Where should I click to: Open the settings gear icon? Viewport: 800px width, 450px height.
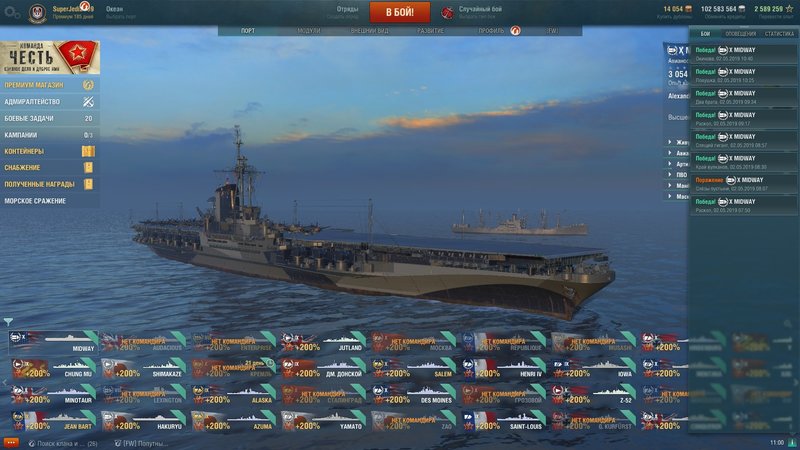click(11, 13)
